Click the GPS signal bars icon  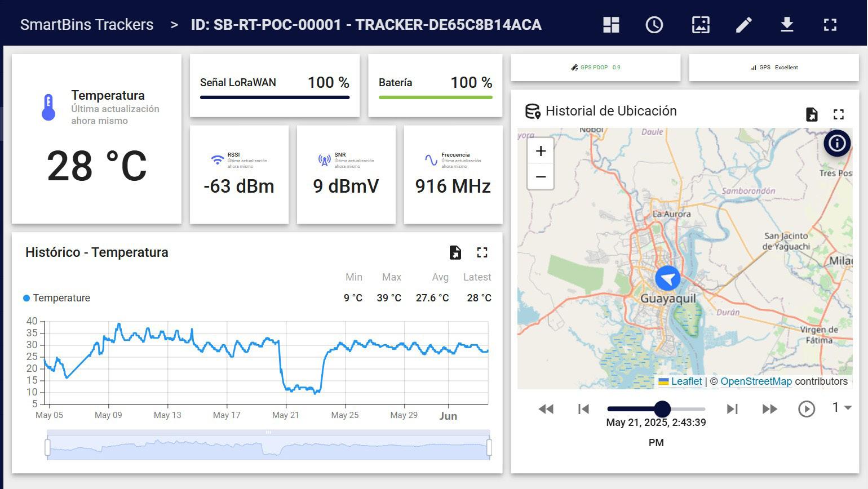754,68
